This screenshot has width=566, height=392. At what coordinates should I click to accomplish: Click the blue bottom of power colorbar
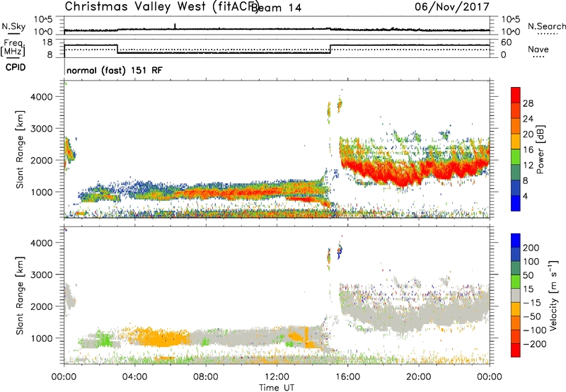(x=516, y=203)
